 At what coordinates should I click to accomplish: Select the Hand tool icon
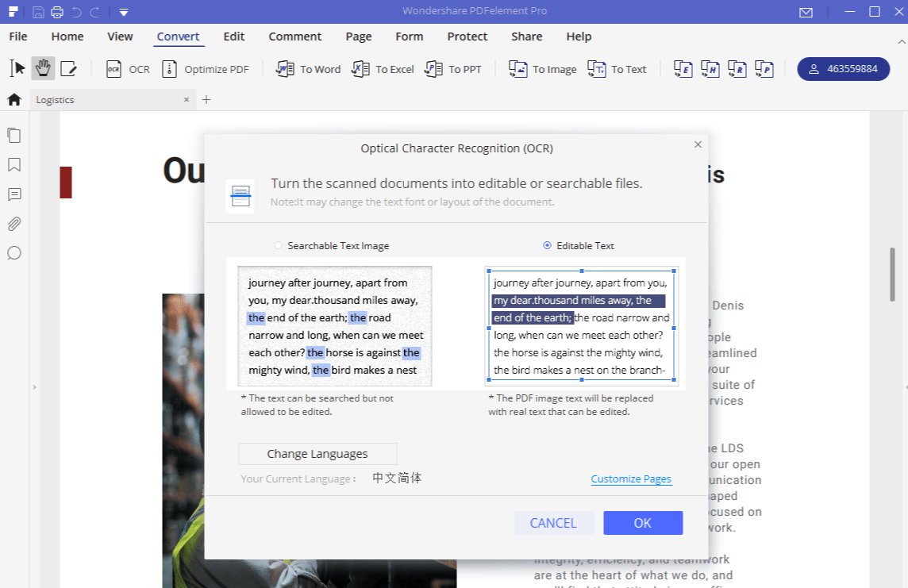(43, 69)
